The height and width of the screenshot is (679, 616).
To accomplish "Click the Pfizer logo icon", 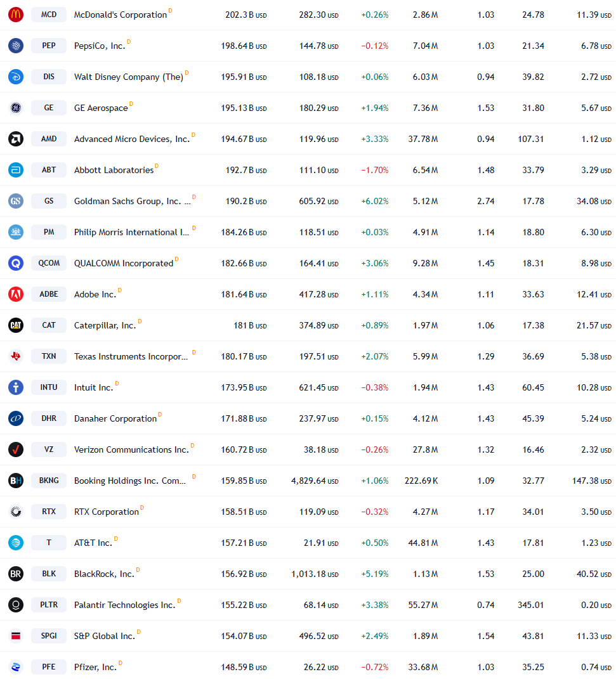I will pos(16,667).
